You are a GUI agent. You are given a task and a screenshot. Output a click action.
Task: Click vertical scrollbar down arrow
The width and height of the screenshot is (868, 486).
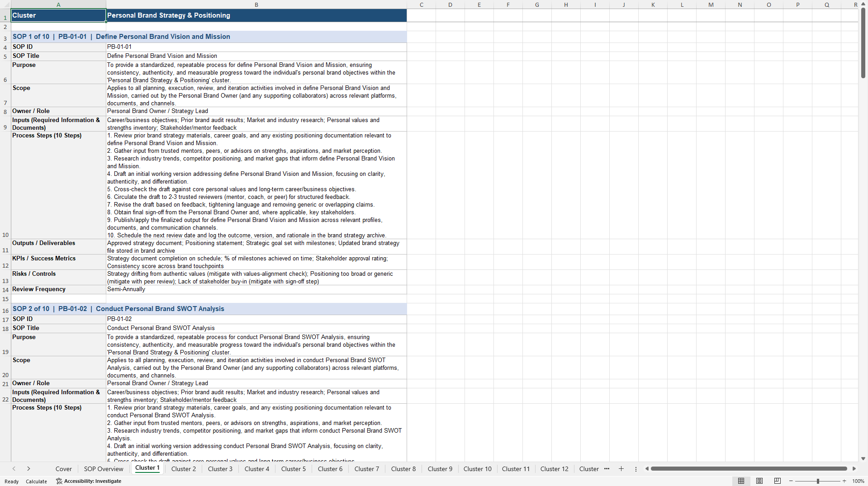[863, 458]
